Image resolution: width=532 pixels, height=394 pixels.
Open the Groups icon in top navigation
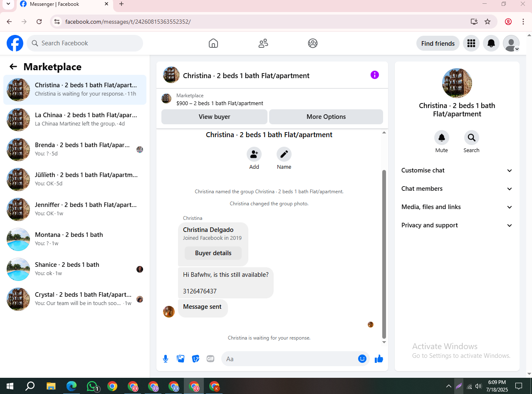click(x=313, y=43)
